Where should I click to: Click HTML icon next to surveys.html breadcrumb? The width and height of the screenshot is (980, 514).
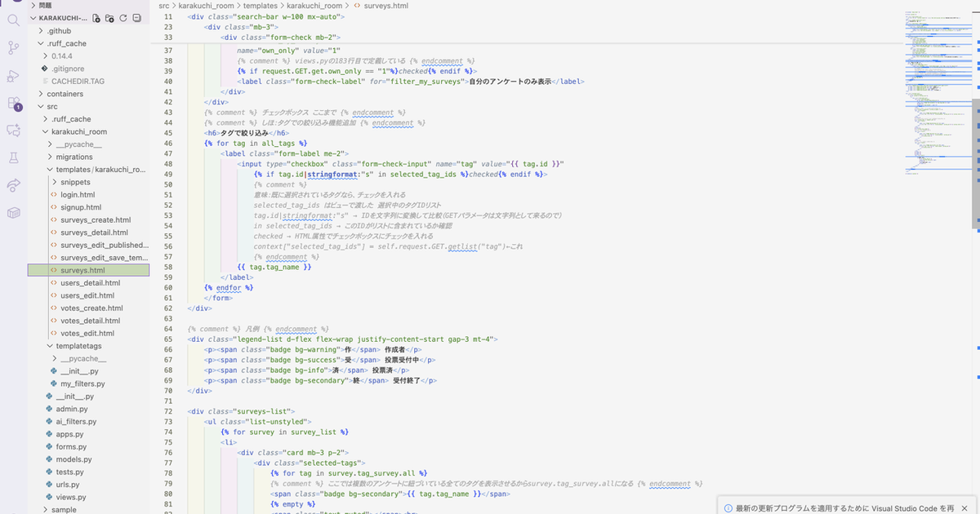coord(358,6)
